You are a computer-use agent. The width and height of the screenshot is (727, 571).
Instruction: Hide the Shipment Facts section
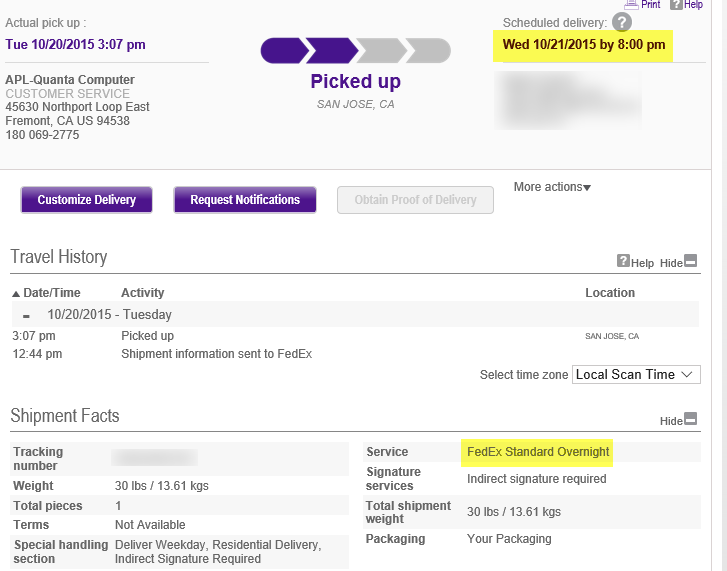[690, 420]
